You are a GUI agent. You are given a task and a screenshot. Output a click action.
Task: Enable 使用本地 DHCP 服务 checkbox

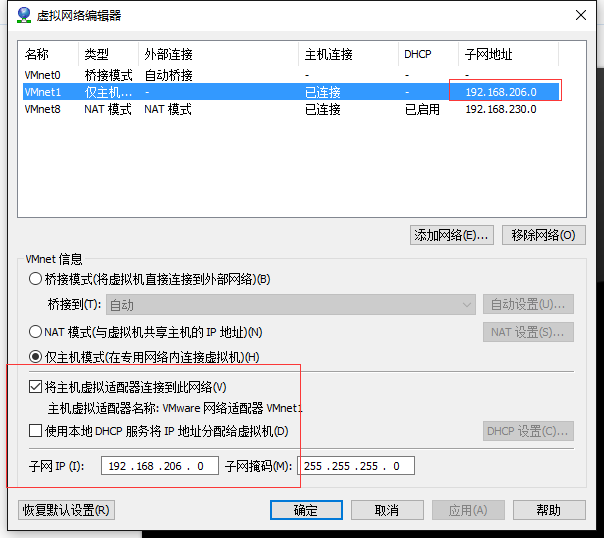35,431
